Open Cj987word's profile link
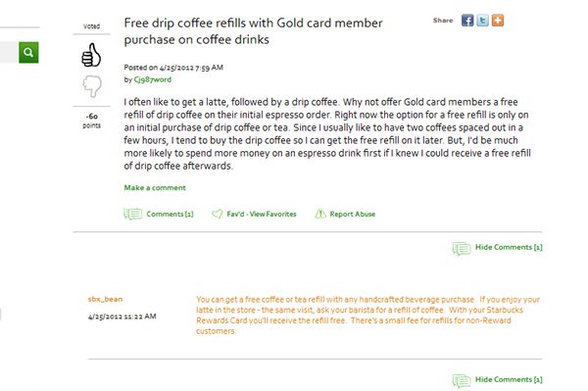Viewport: 588px width, 391px height. click(x=152, y=79)
